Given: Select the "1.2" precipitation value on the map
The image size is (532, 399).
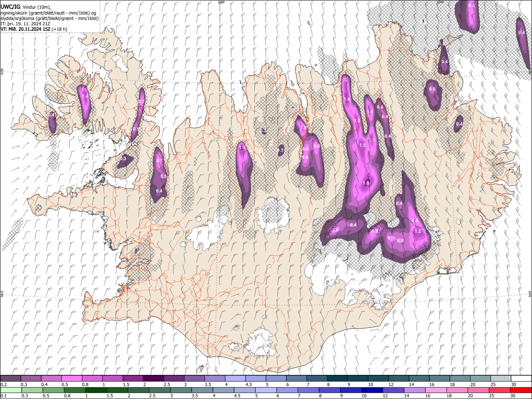Looking at the screenshot, I should (418, 232).
